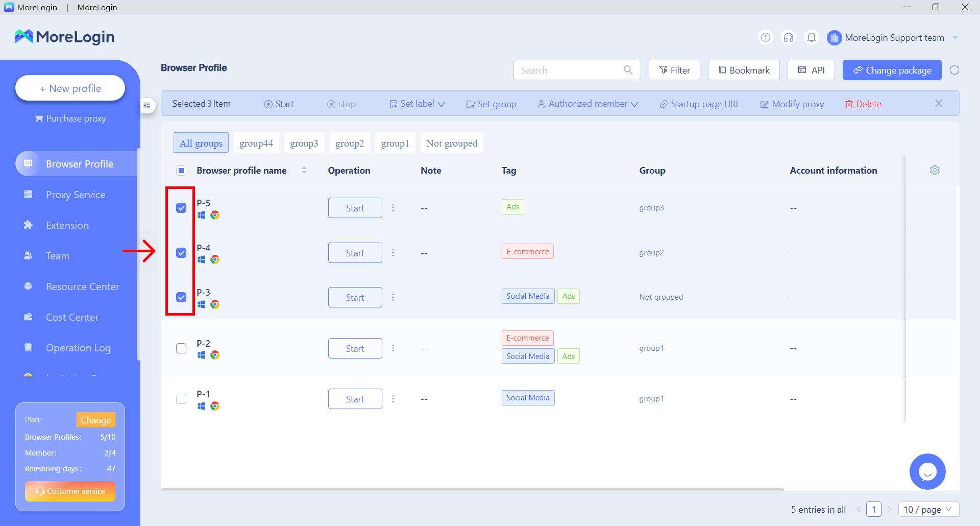Click Set group in selection toolbar
Viewport: 980px width, 526px height.
point(491,104)
